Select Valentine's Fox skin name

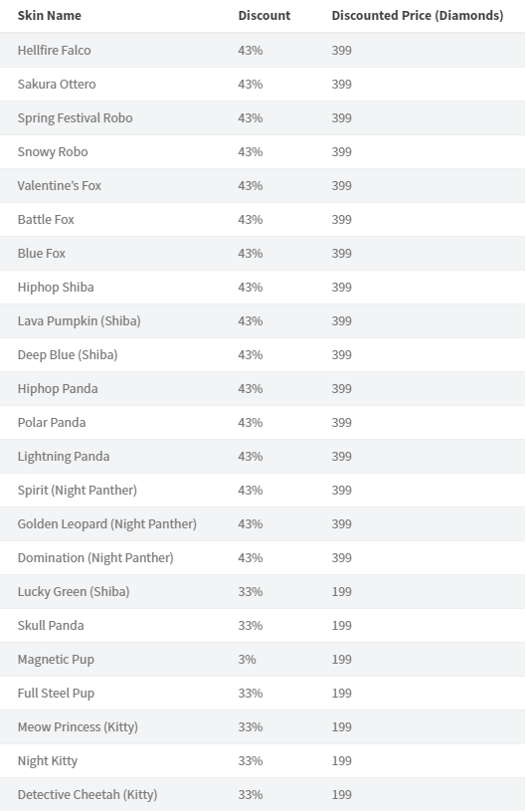tap(60, 185)
